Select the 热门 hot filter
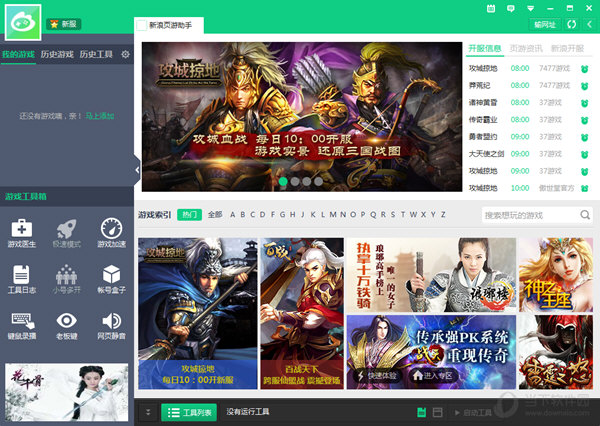Viewport: 600px width, 426px height. pos(189,215)
